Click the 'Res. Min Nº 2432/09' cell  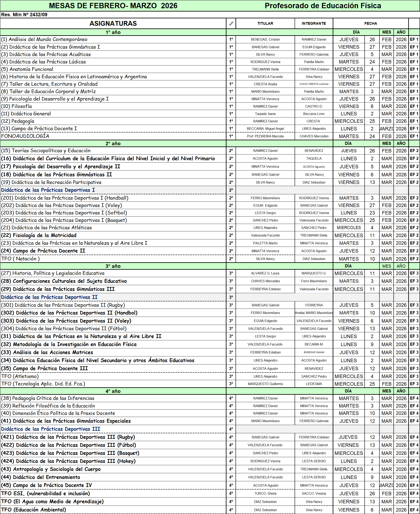coord(24,15)
